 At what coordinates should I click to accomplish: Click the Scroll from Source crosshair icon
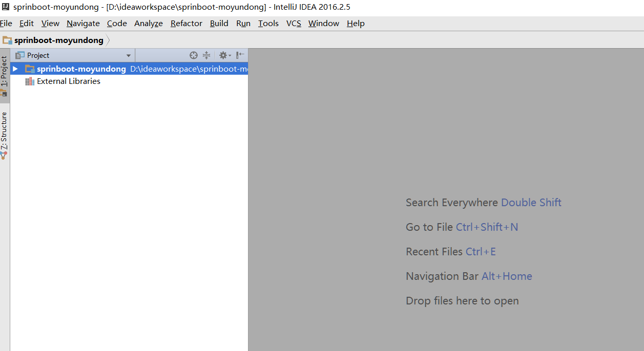(193, 55)
